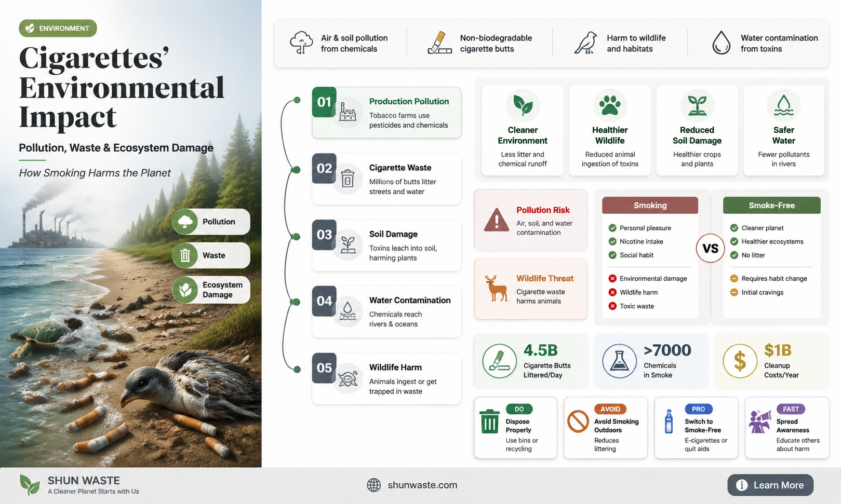This screenshot has width=841, height=504.
Task: Click the How Smoking Harms the Planet subtitle
Action: pyautogui.click(x=95, y=173)
